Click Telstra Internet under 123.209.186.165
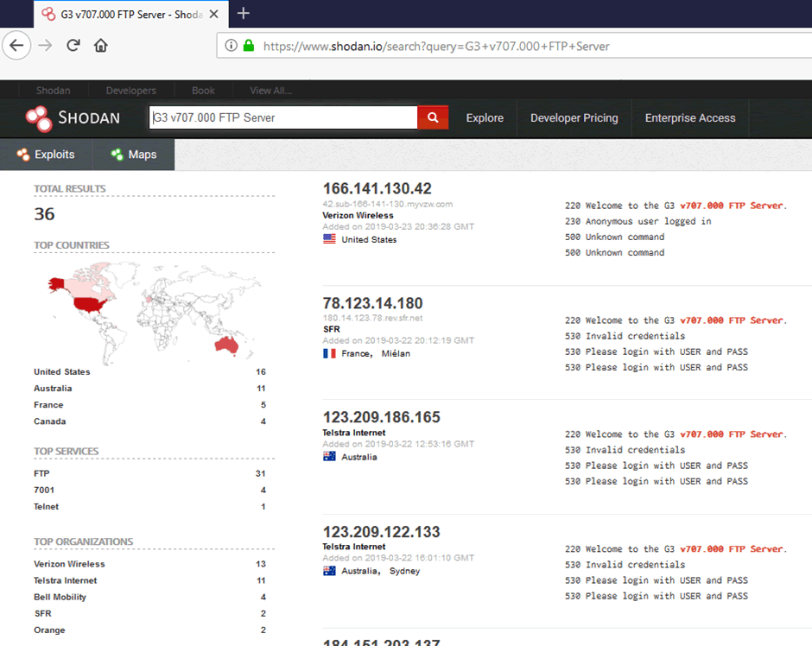 point(354,433)
